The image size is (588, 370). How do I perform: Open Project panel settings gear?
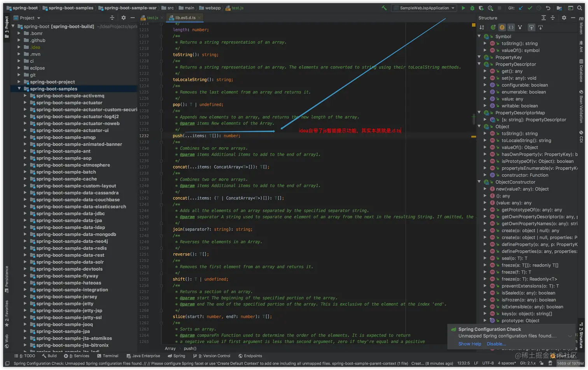click(124, 18)
